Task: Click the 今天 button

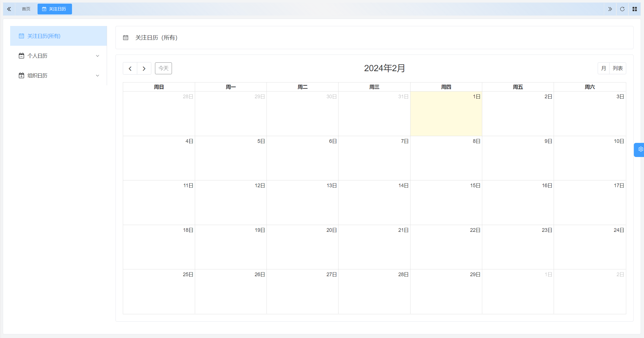Action: [163, 68]
